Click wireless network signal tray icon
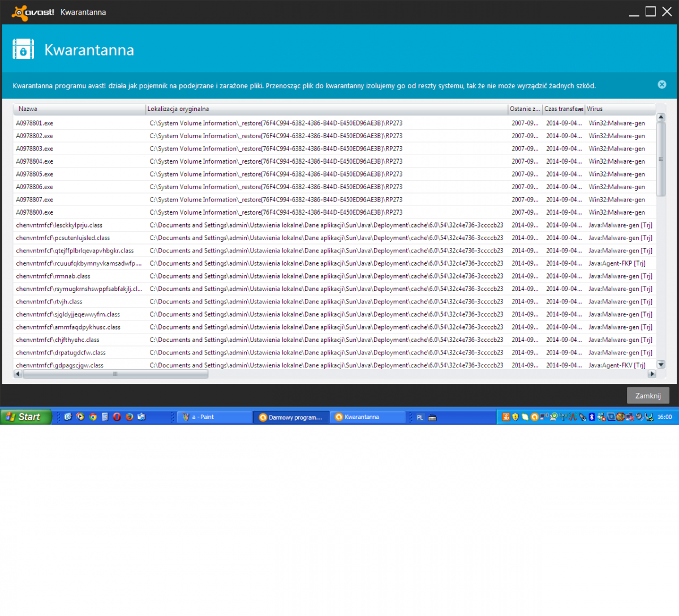The width and height of the screenshot is (679, 616). click(x=563, y=417)
